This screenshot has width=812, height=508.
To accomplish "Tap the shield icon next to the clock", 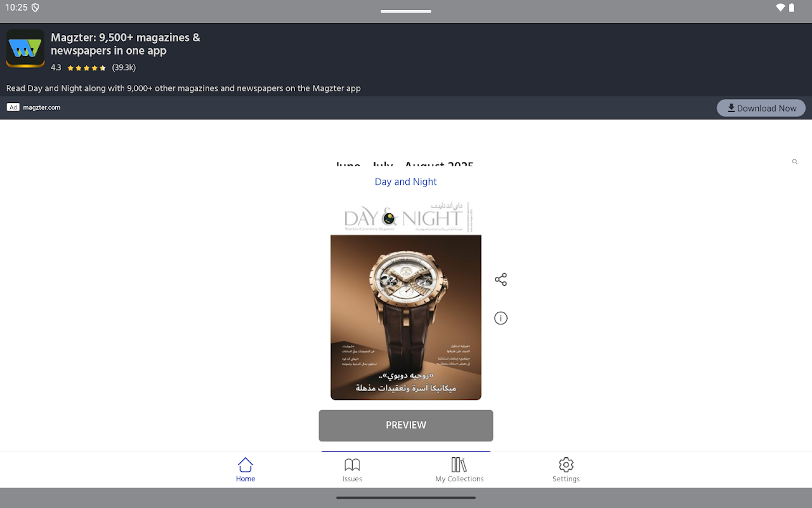I will point(36,8).
